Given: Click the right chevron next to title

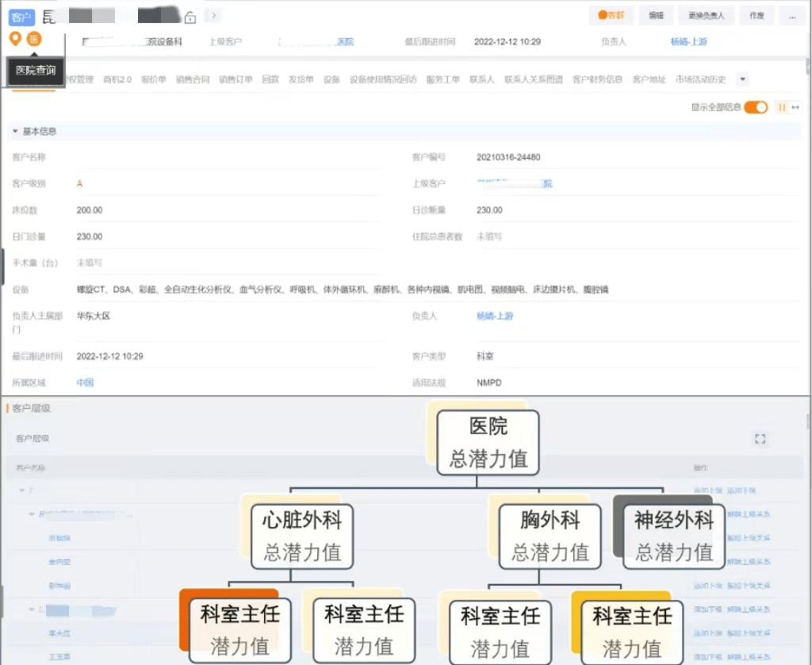Looking at the screenshot, I should click(x=214, y=16).
